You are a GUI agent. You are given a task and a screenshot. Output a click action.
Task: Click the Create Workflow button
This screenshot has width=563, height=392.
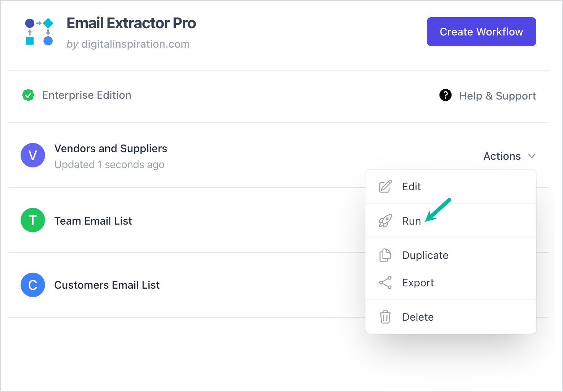(x=481, y=32)
